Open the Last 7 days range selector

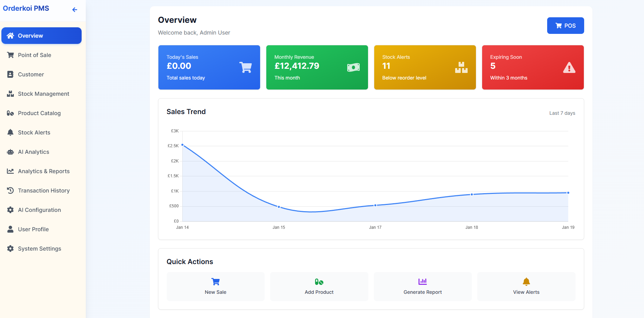[562, 113]
